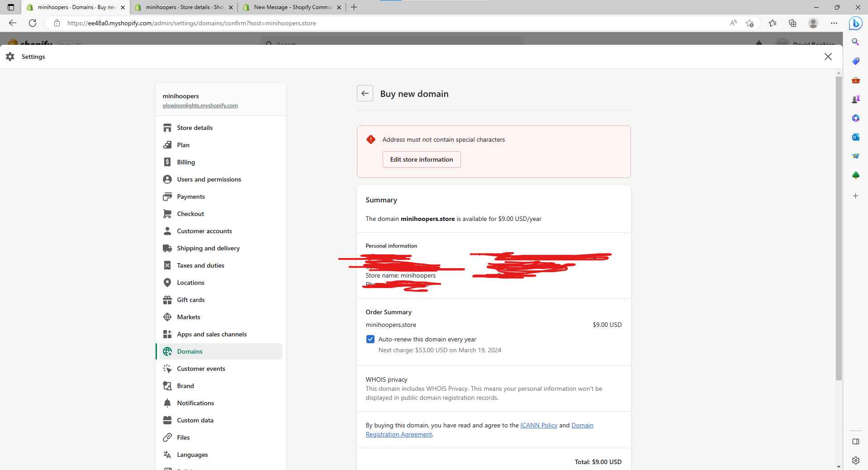Image resolution: width=868 pixels, height=470 pixels.
Task: Click the Edge tab actions menu icon
Action: (11, 7)
